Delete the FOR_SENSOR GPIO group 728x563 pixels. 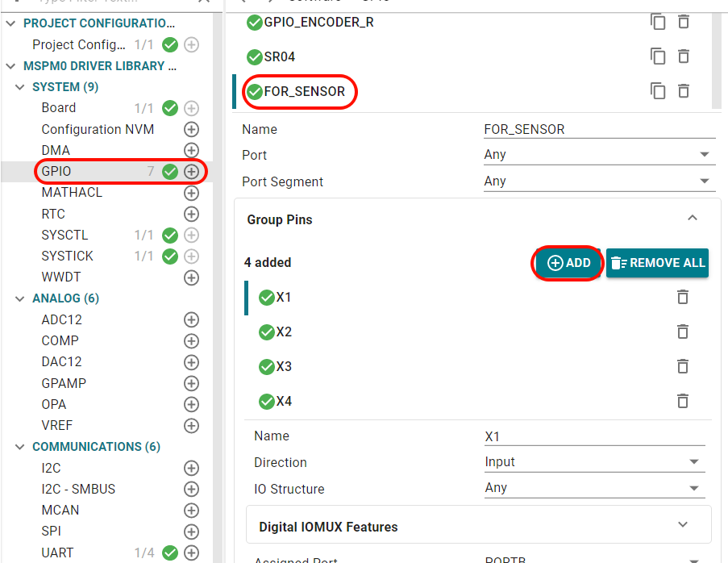pos(684,91)
